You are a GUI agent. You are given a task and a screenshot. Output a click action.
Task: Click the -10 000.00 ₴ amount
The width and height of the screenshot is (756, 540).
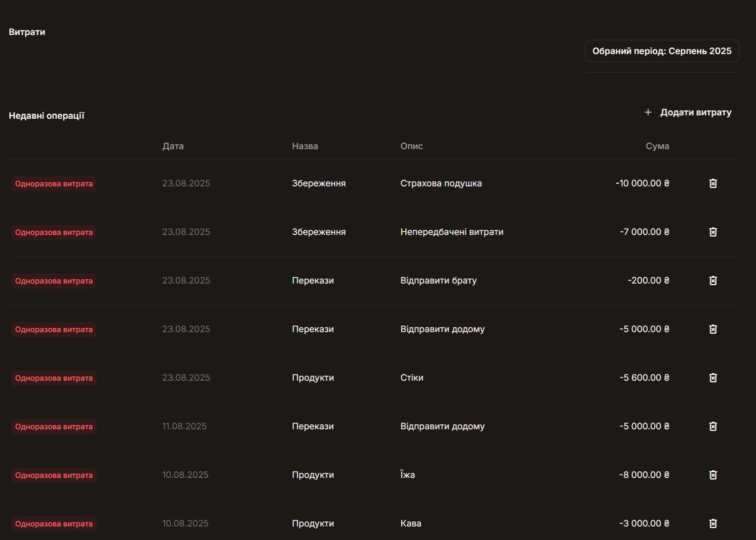tap(642, 183)
